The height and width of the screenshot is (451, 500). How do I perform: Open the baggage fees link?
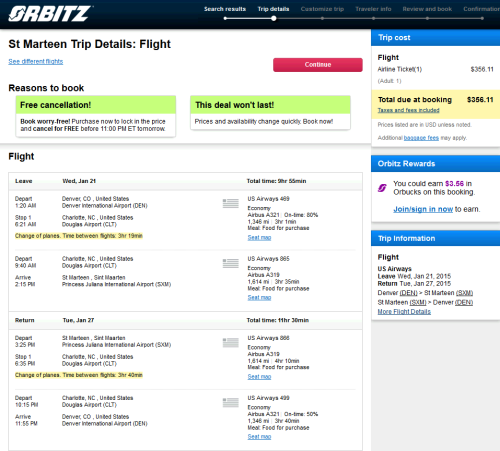click(421, 138)
